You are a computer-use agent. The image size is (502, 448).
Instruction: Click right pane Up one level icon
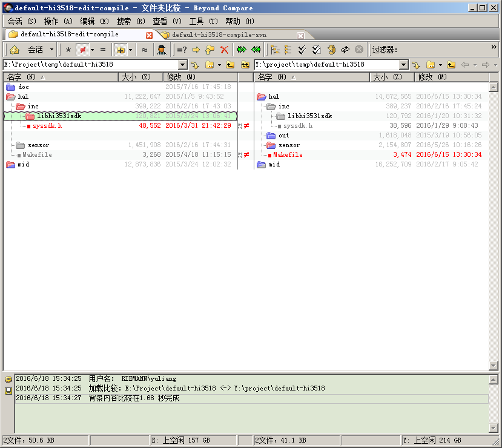[451, 65]
